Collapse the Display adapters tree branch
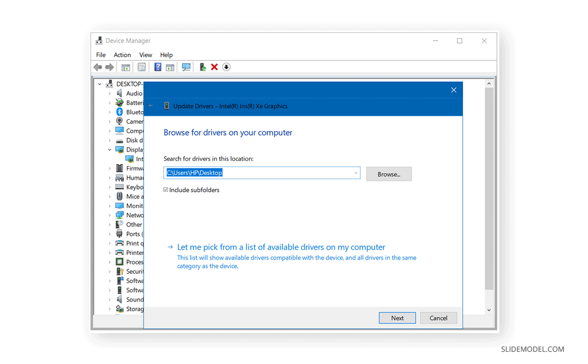Viewport: 588px width, 364px height. pos(109,149)
